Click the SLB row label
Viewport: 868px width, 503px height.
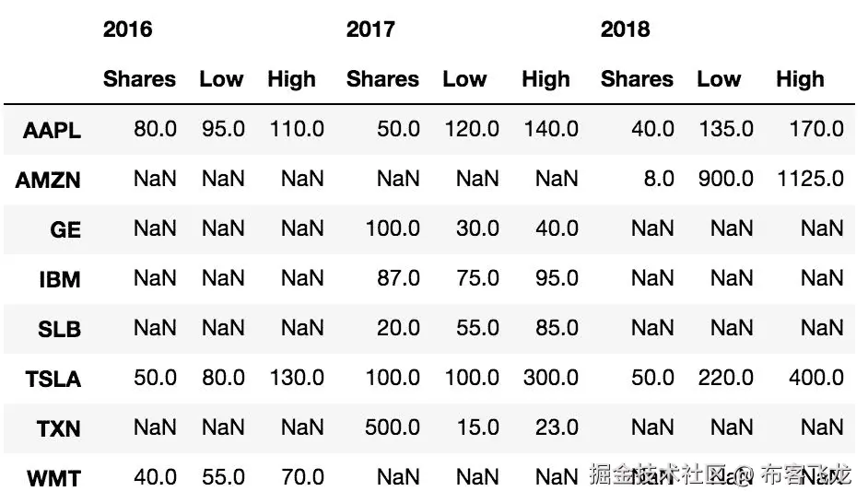pos(59,329)
